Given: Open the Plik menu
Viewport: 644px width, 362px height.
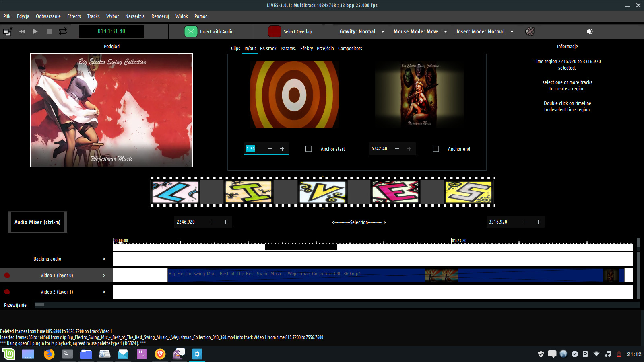Looking at the screenshot, I should [7, 16].
